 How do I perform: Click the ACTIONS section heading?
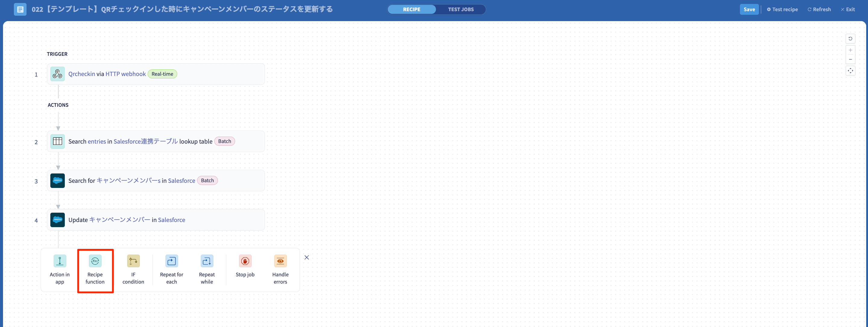(x=58, y=105)
